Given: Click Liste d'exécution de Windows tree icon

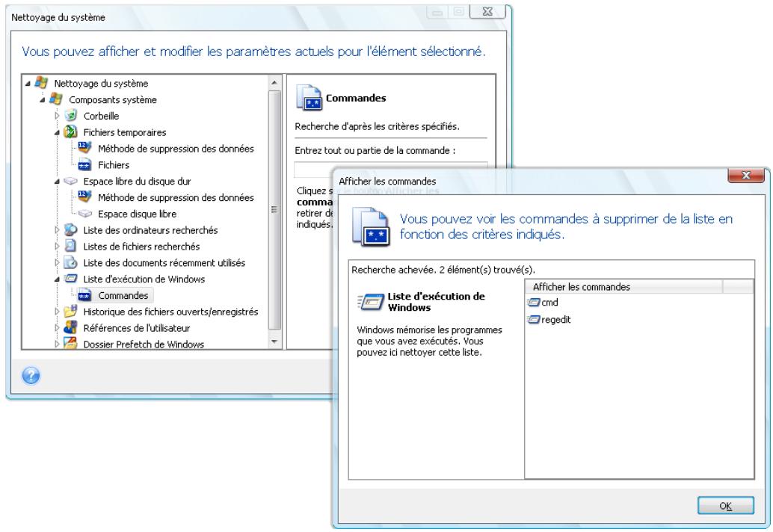Looking at the screenshot, I should coord(70,279).
